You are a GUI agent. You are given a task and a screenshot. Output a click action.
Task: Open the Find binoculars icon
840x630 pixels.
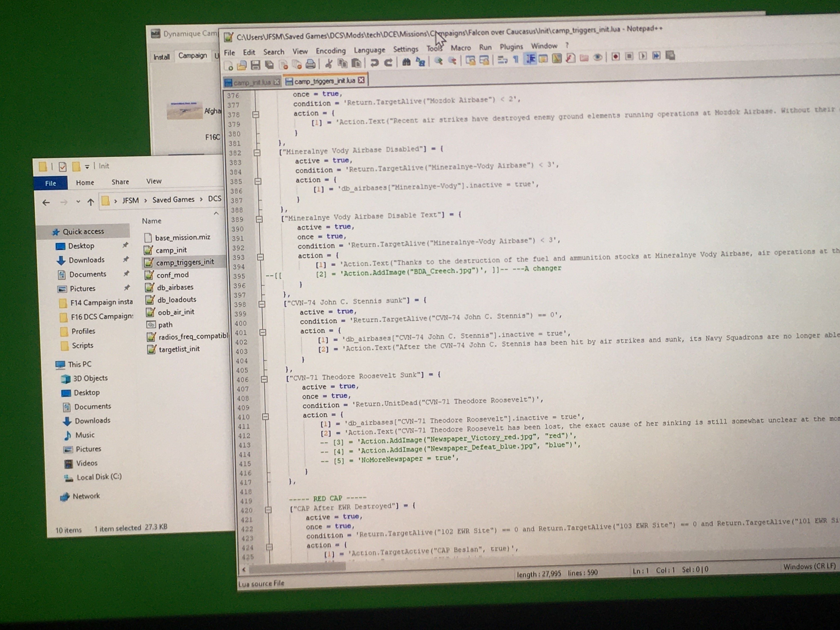coord(406,62)
